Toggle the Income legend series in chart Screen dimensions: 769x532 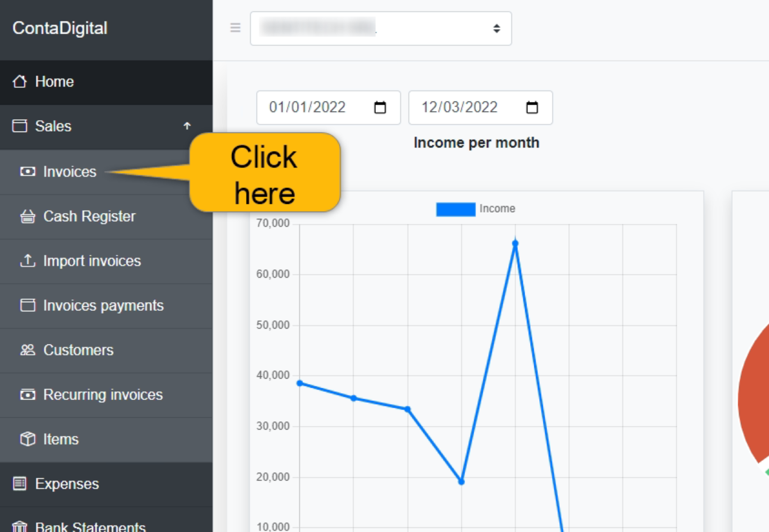tap(497, 209)
